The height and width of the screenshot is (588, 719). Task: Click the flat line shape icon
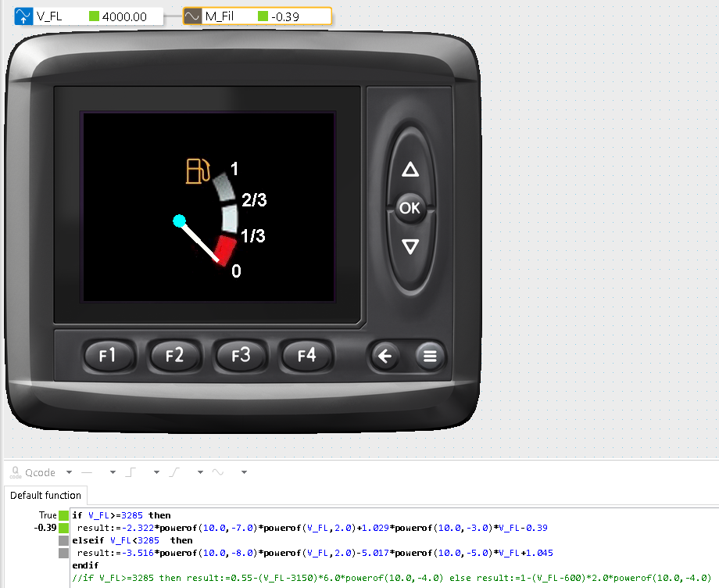[x=87, y=472]
